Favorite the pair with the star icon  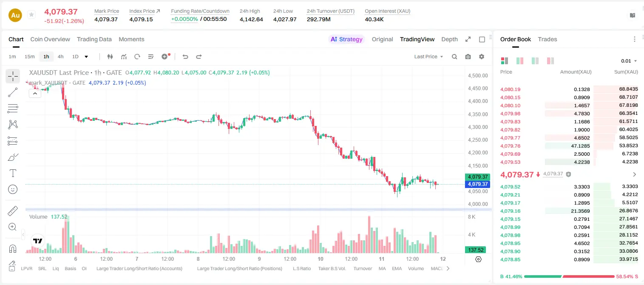[31, 15]
